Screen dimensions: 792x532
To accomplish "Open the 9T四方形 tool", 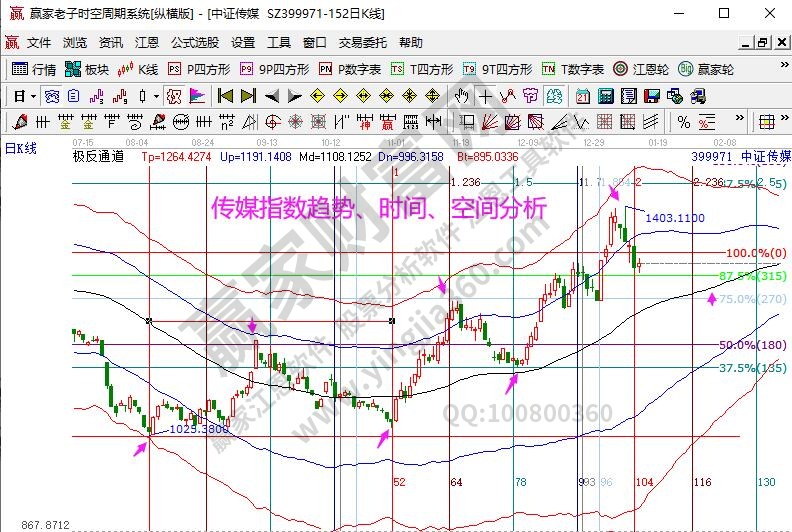I will click(498, 69).
